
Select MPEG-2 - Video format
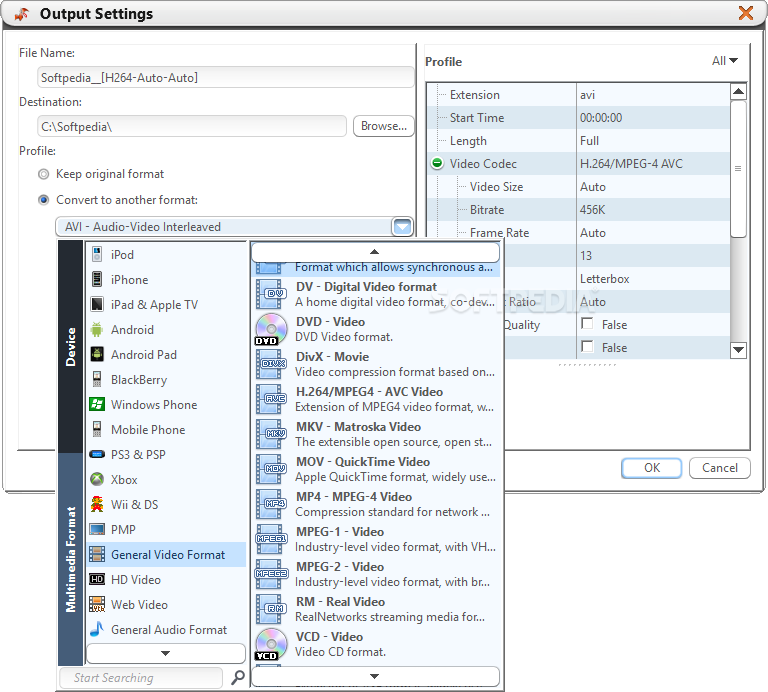[x=376, y=574]
